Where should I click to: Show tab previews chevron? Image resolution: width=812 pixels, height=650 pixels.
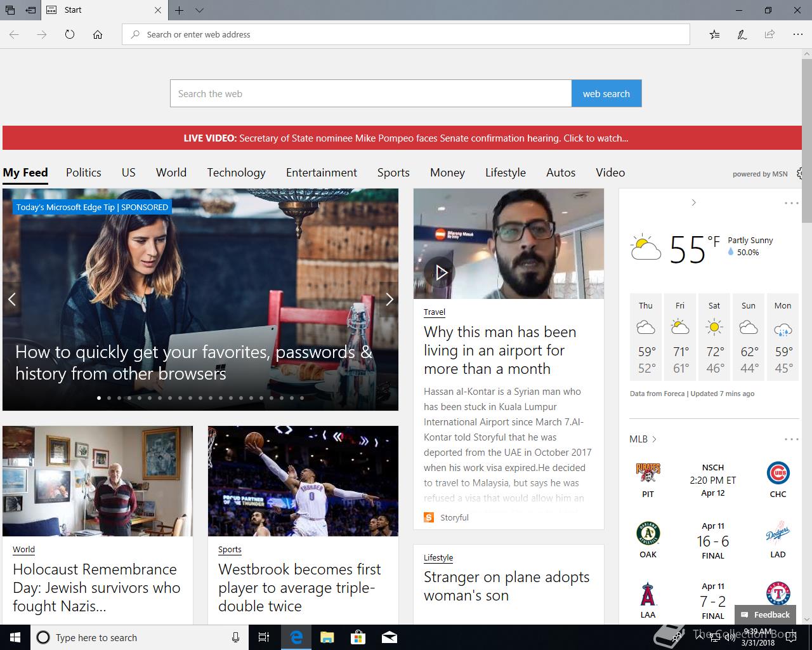[x=199, y=10]
